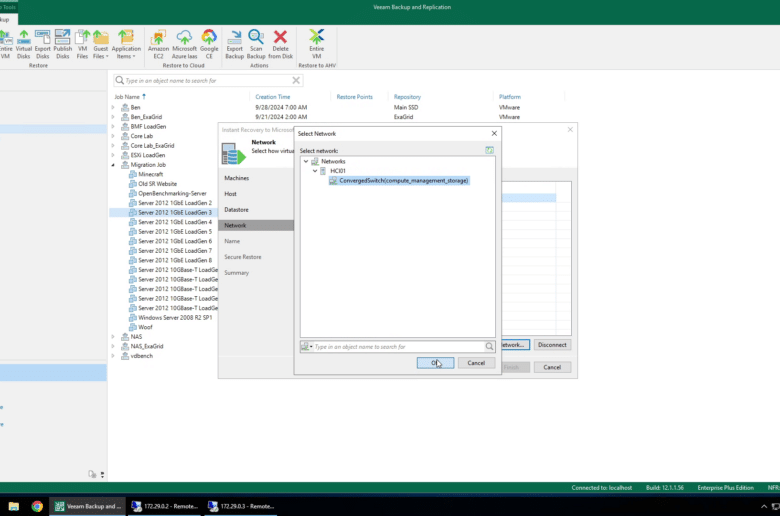Go to Machines wizard step
The image size is (780, 516).
click(x=236, y=178)
